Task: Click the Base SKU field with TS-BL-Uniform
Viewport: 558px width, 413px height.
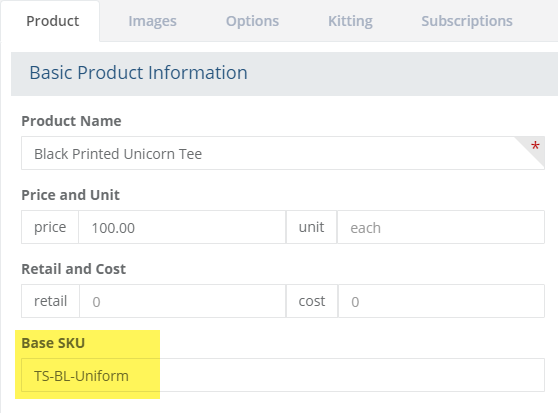Action: [x=283, y=375]
